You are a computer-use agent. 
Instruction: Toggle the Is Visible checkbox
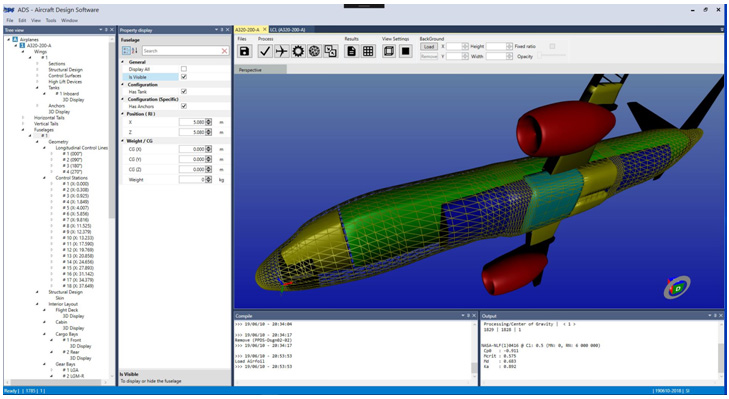(184, 77)
